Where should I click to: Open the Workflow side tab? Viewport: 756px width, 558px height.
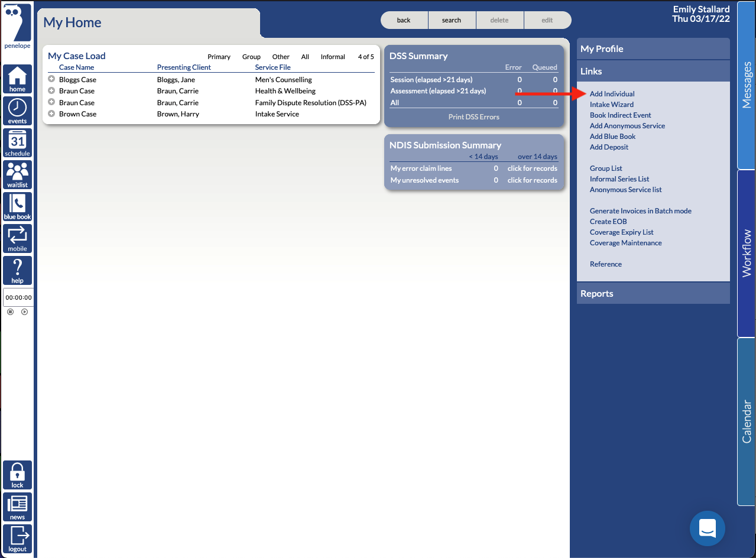(x=747, y=253)
